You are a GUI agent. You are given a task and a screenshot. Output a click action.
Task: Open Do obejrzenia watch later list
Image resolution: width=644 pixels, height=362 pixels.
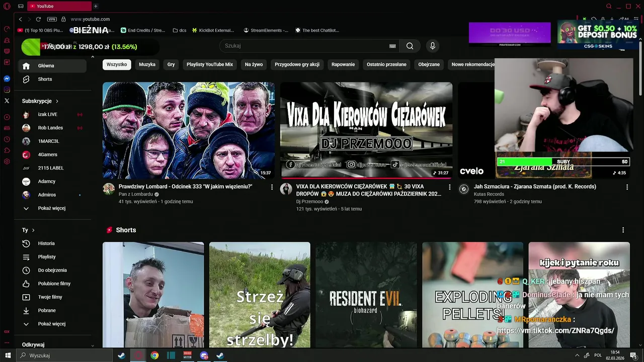(x=53, y=270)
